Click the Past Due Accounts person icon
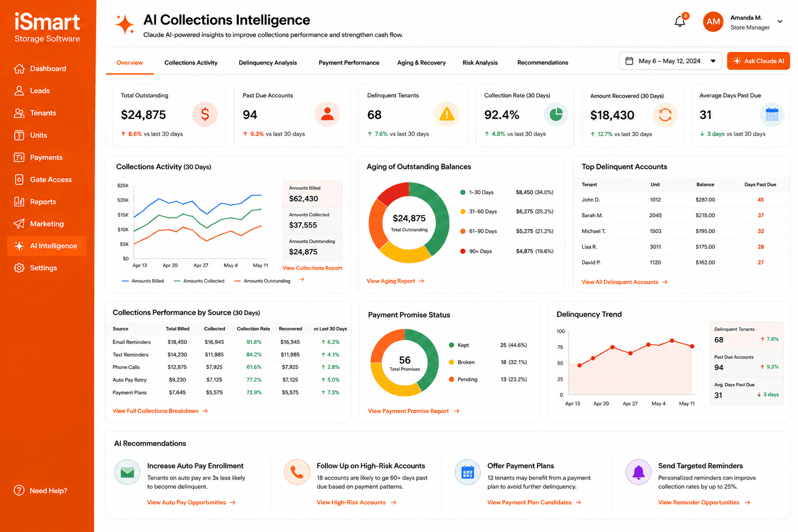 pos(327,114)
